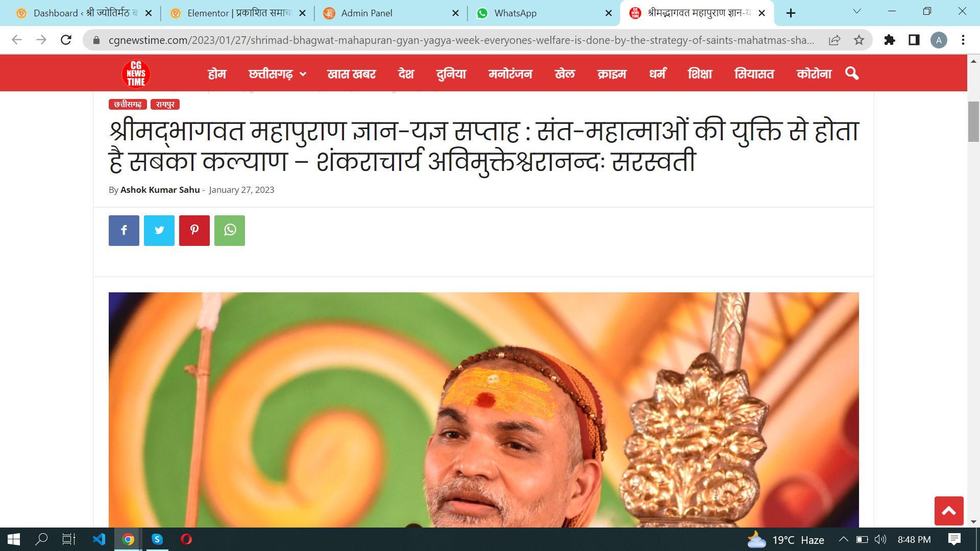Open author Ashok Kumar Sahu link
This screenshot has height=551, width=980.
160,190
